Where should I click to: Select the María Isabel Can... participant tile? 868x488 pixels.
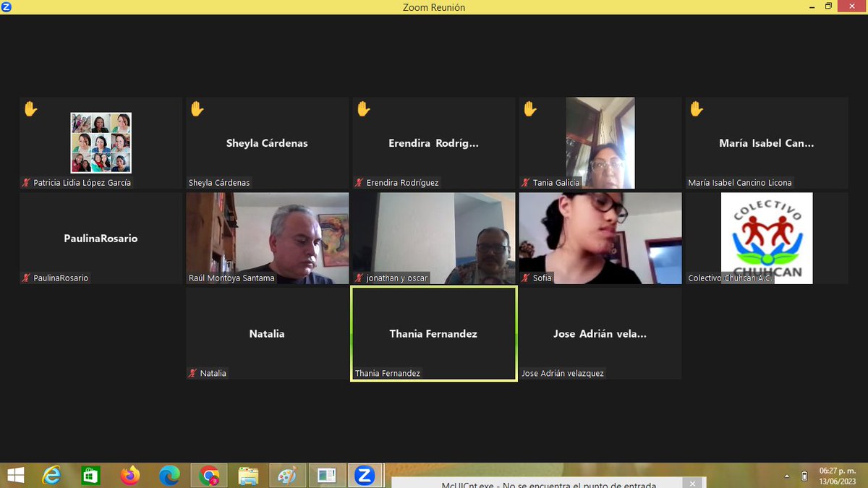767,143
